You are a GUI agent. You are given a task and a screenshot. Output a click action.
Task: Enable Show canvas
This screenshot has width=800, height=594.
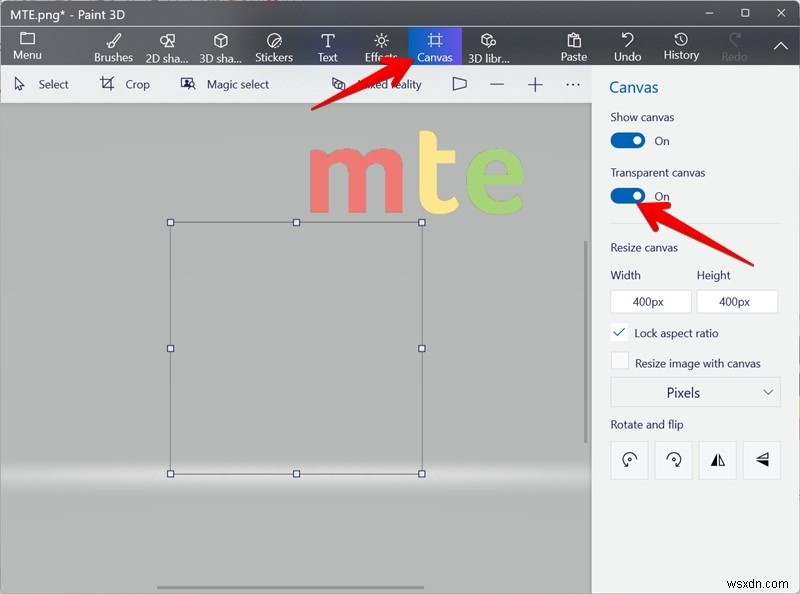627,141
